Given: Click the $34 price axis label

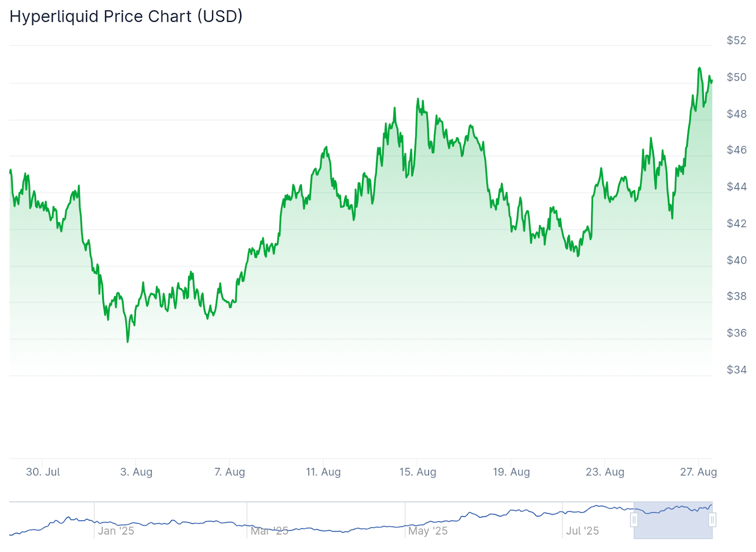Looking at the screenshot, I should (736, 370).
